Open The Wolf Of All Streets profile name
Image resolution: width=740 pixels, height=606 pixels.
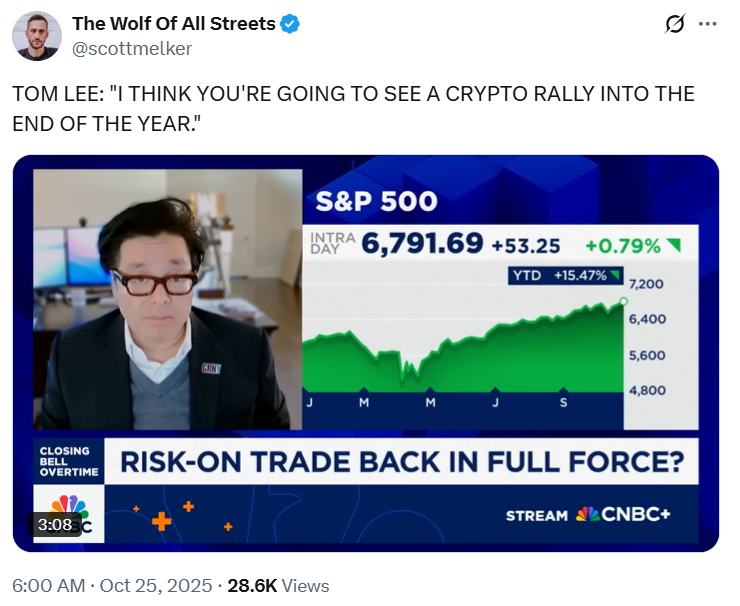[173, 24]
